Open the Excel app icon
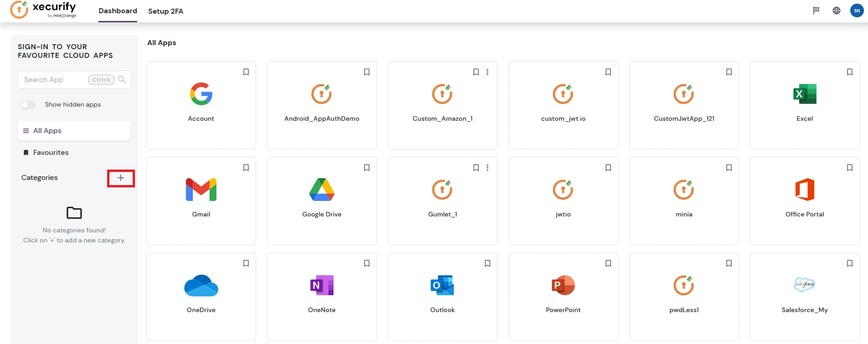The width and height of the screenshot is (868, 344). 805,94
